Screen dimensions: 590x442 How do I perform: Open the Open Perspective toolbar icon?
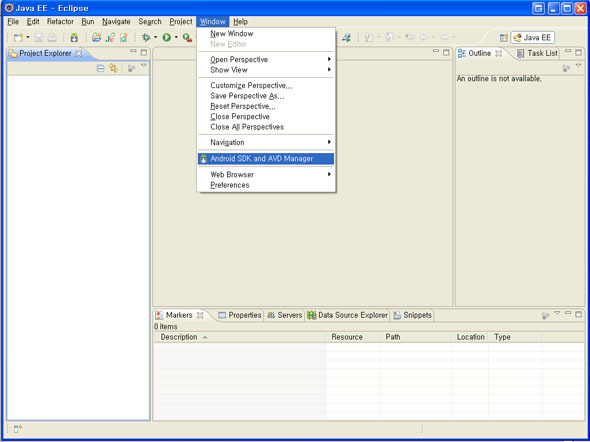[x=504, y=38]
